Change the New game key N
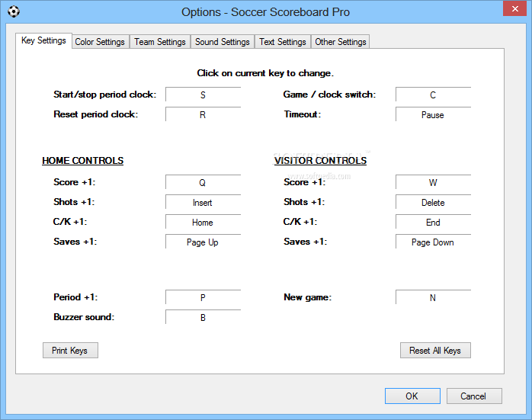Image resolution: width=532 pixels, height=420 pixels. 433,297
